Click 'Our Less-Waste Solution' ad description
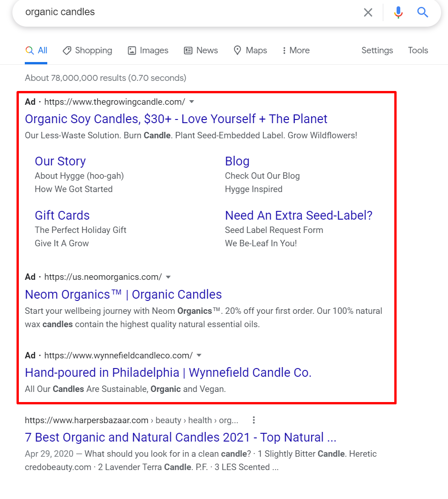Screen dimensions: 448x499 191,135
